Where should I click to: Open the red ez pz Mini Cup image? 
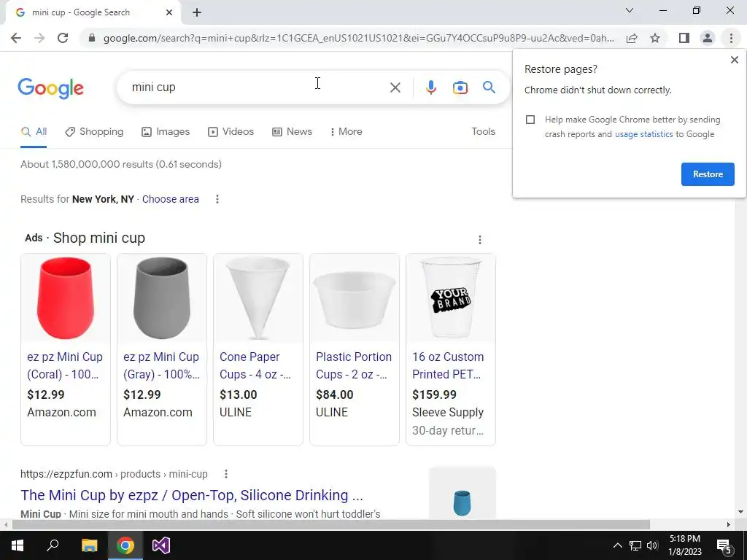tap(66, 298)
